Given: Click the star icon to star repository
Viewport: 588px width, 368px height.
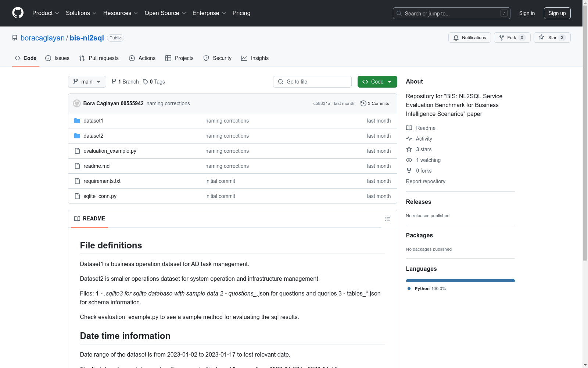Looking at the screenshot, I should 541,37.
